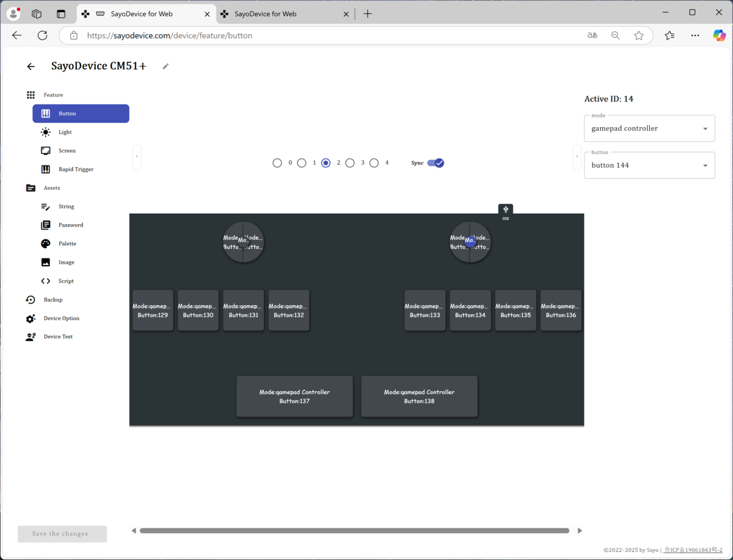Click the Password list icon
This screenshot has height=560, width=733.
coord(46,225)
